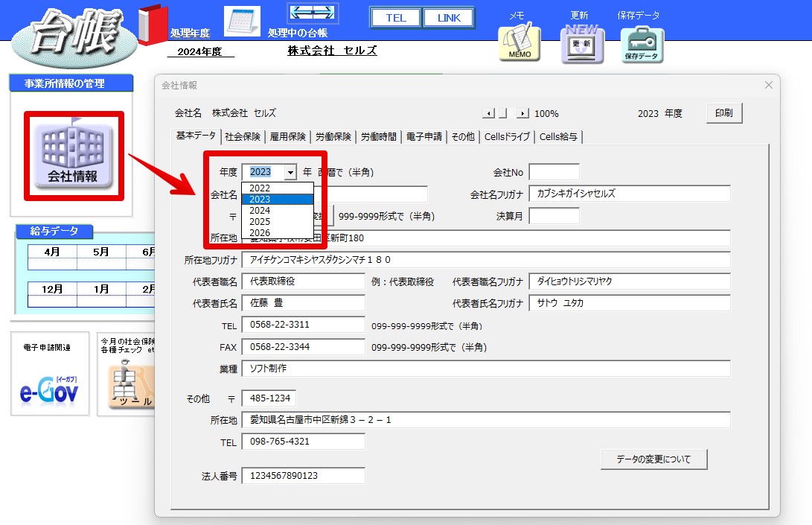Click the zoom decrease left arrow
This screenshot has height=525, width=812.
487,113
